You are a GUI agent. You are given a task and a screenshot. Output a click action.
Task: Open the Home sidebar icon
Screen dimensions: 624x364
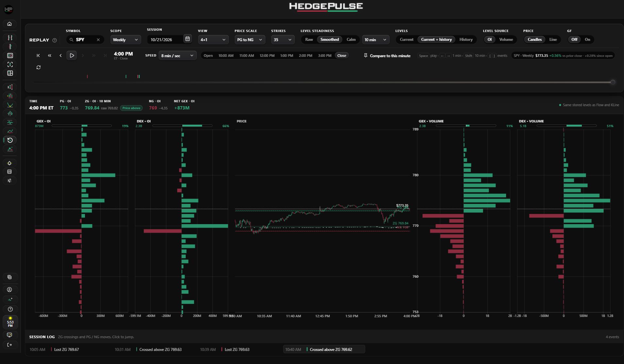[9, 24]
